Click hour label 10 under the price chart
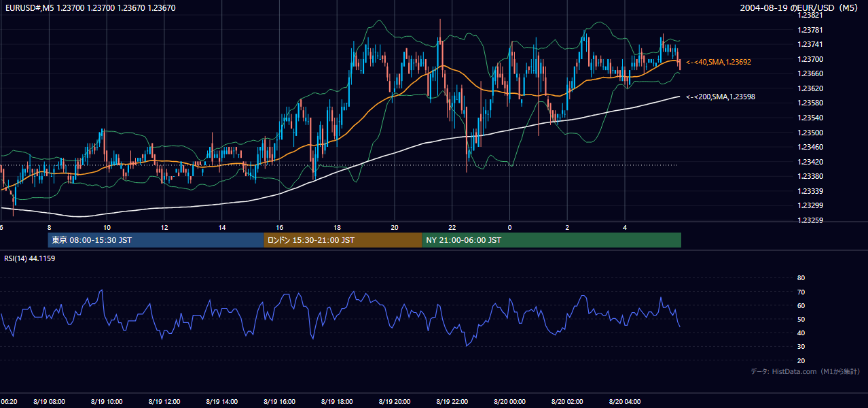Image resolution: width=868 pixels, height=408 pixels. click(107, 227)
